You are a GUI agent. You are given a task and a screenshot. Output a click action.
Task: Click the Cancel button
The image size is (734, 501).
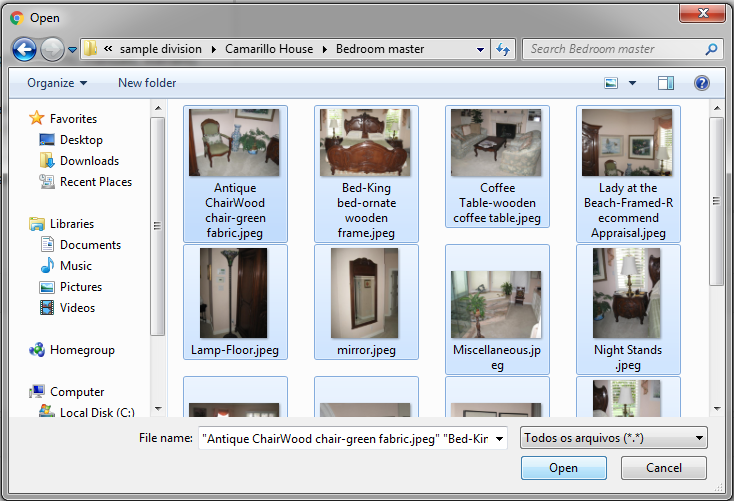pos(664,468)
